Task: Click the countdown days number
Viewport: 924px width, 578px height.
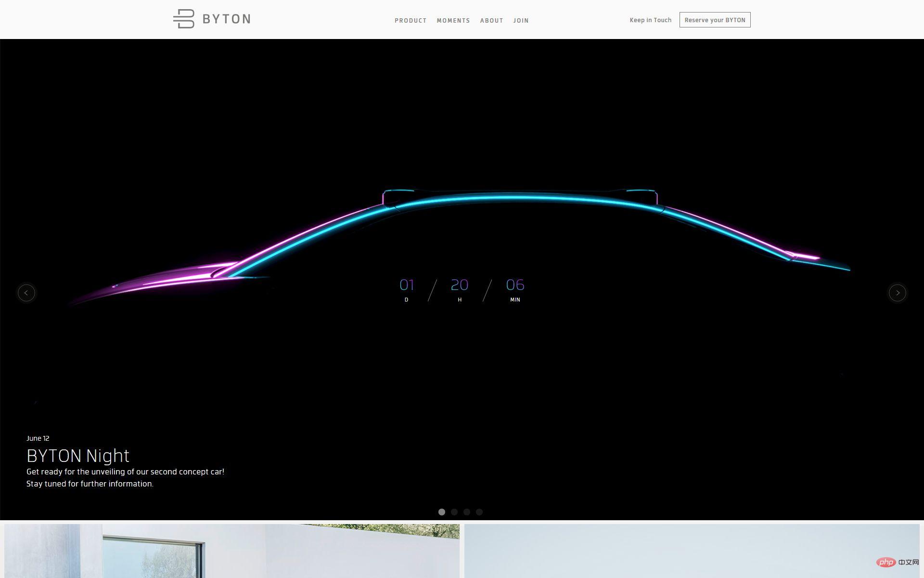Action: [407, 285]
